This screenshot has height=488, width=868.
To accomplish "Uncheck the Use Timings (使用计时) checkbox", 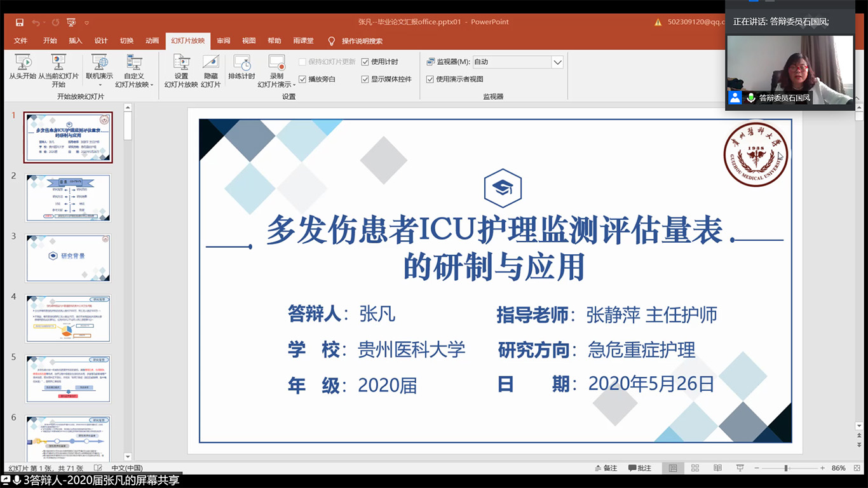I will coord(365,62).
